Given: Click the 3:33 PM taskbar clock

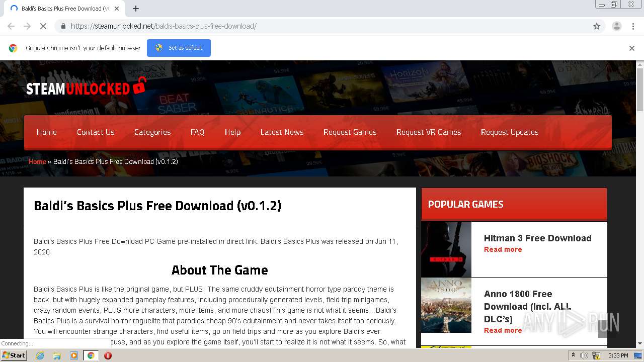Looking at the screenshot, I should coord(618,355).
